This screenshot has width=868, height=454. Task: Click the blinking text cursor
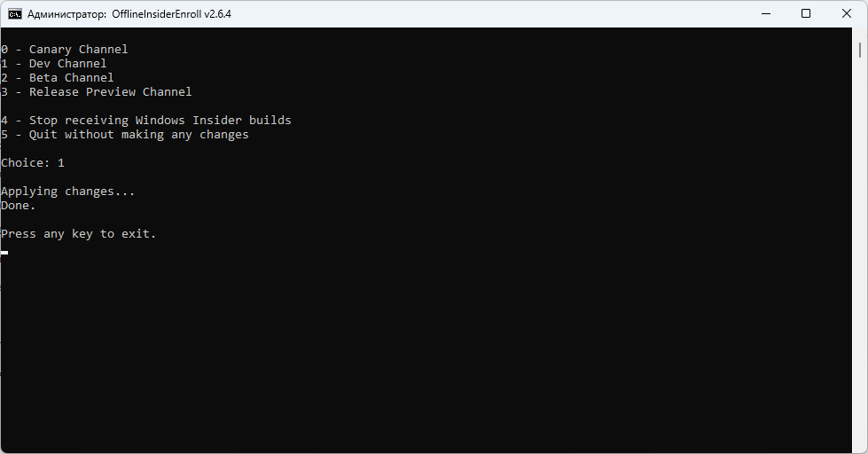[4, 253]
